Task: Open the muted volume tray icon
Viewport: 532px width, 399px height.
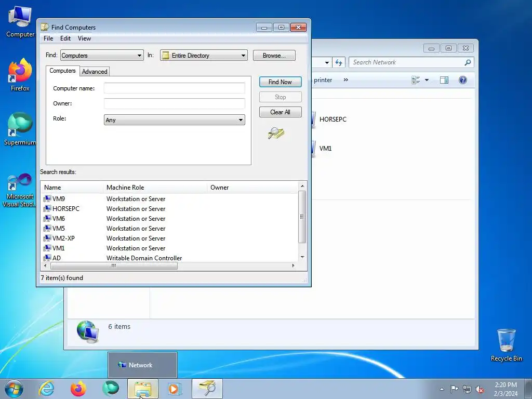Action: tap(480, 389)
